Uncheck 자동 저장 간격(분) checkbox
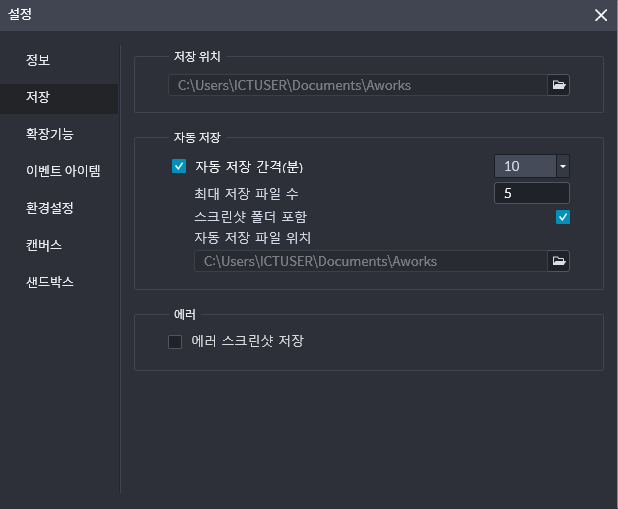Viewport: 618px width, 509px height. coord(179,166)
